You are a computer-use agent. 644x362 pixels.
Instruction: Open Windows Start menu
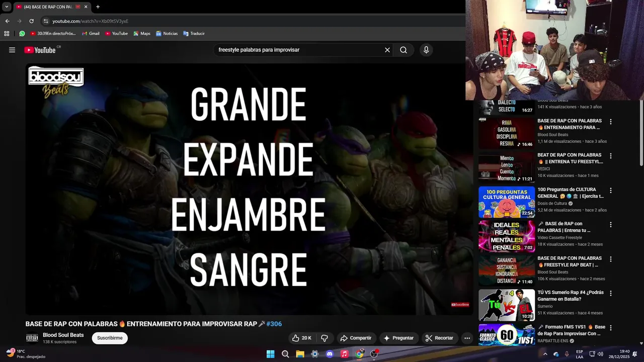point(270,354)
